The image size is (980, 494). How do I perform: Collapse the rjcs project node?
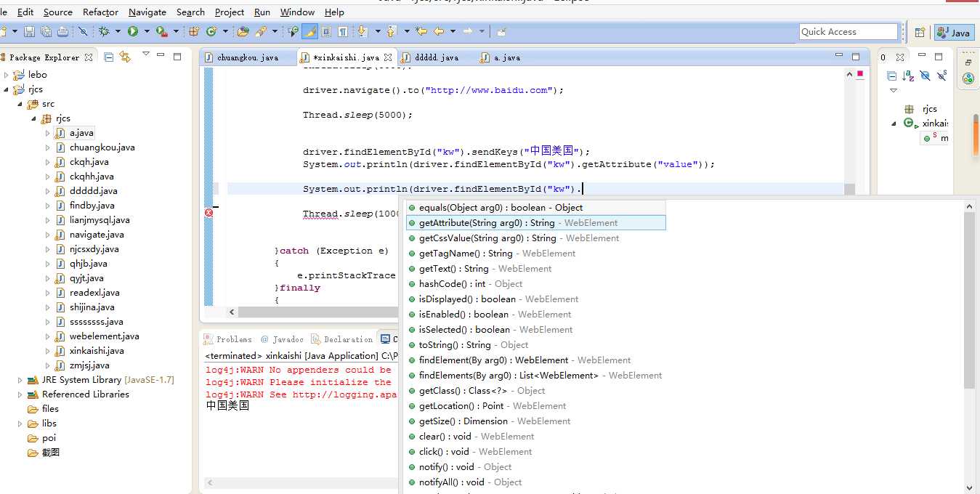pos(7,89)
